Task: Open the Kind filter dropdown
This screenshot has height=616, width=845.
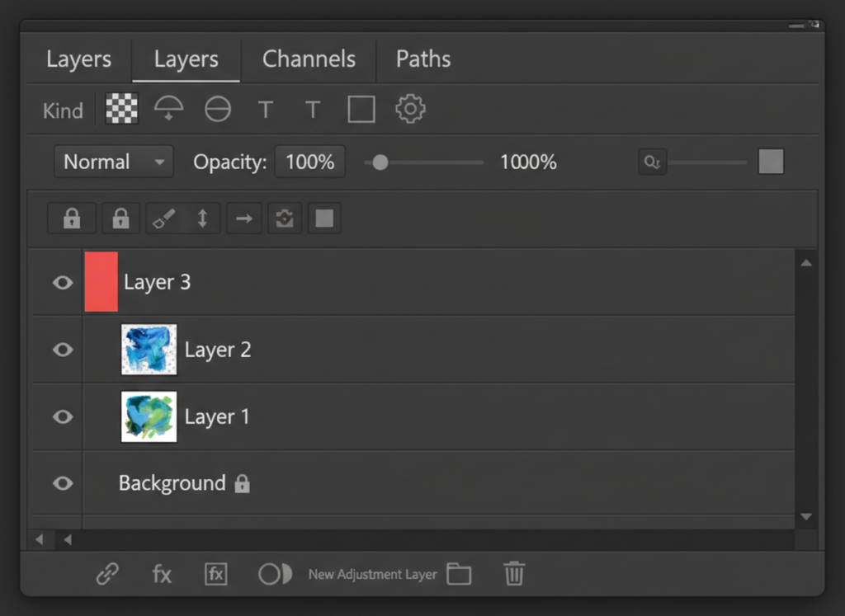Action: 62,109
